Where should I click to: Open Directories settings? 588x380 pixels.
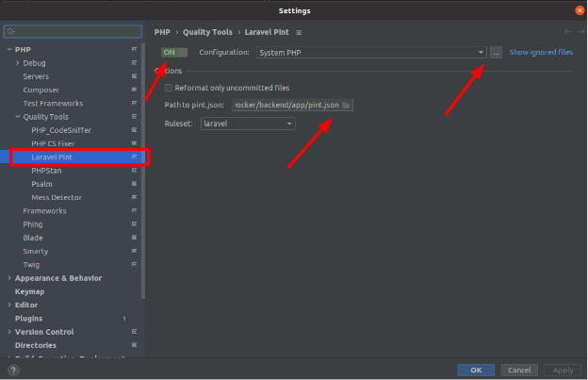pos(36,345)
